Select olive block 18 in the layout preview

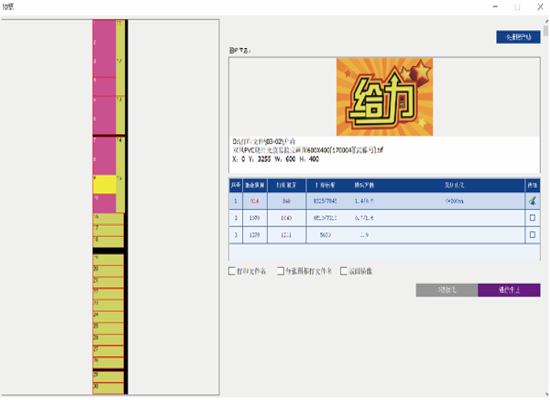[x=108, y=242]
